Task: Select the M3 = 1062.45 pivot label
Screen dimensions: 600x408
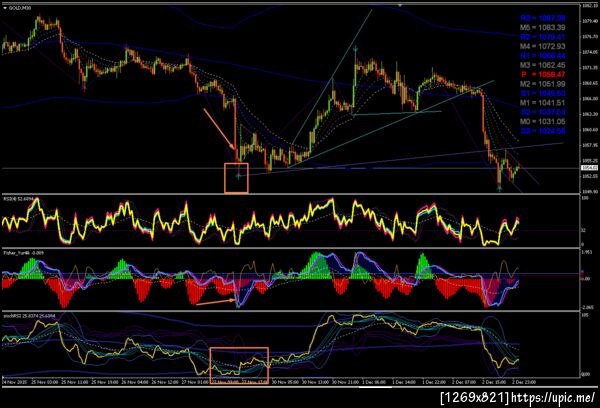Action: pyautogui.click(x=542, y=65)
